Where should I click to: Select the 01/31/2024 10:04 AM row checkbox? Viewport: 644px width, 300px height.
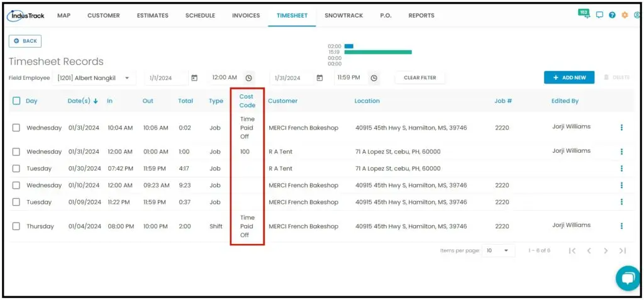click(x=16, y=128)
